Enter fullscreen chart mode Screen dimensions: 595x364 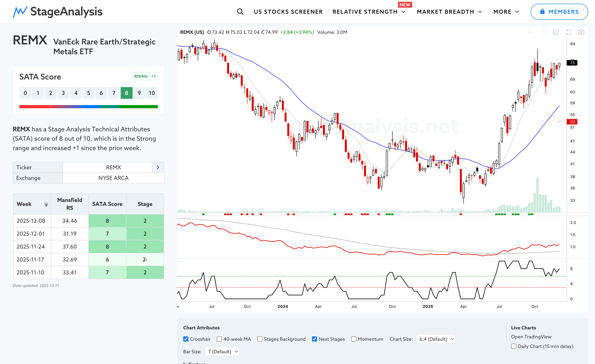568,32
